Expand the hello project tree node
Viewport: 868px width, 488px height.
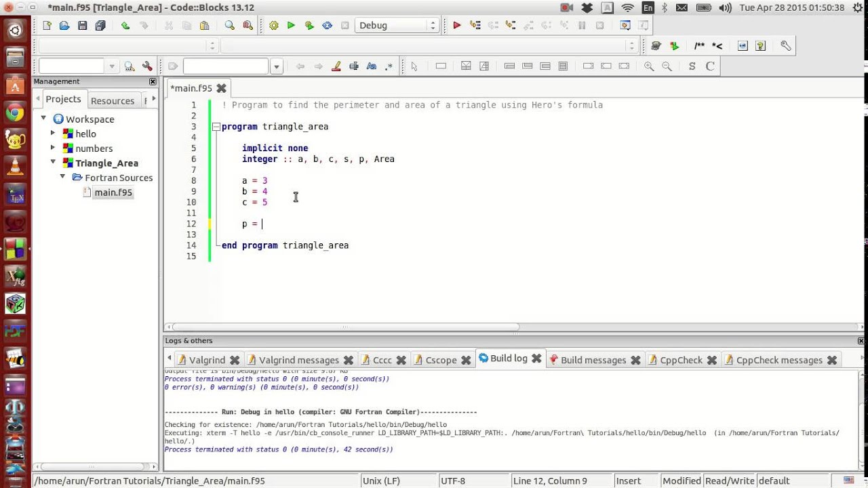[53, 134]
